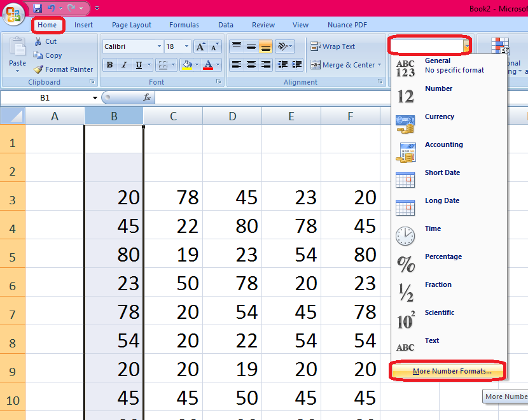Click the Cut scissors icon
The width and height of the screenshot is (528, 420).
coord(38,41)
